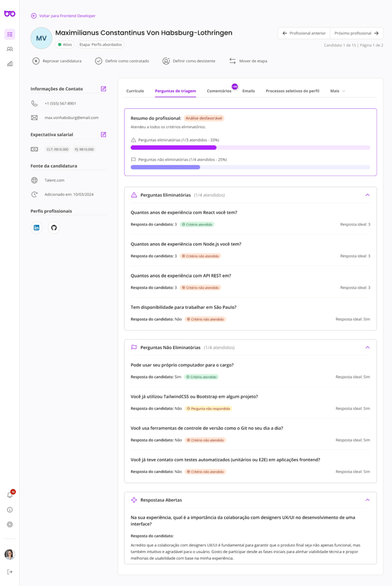Collapse the Perguntas Não Eliminatórias section
The image size is (392, 586).
[x=367, y=348]
